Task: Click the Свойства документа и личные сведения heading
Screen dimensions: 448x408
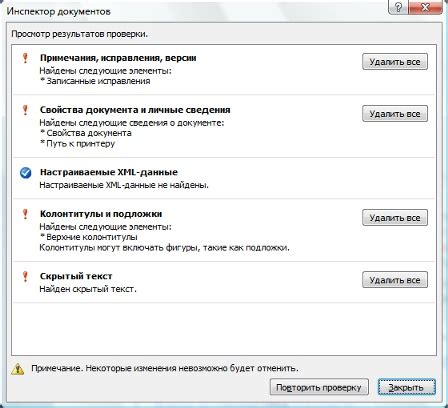Action: [135, 110]
